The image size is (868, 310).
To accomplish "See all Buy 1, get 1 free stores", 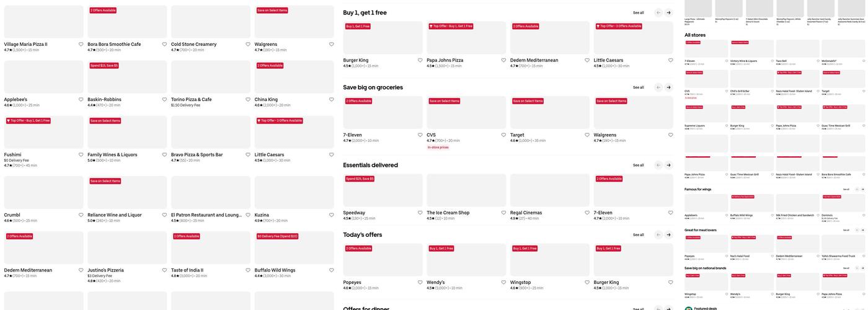I will point(638,12).
